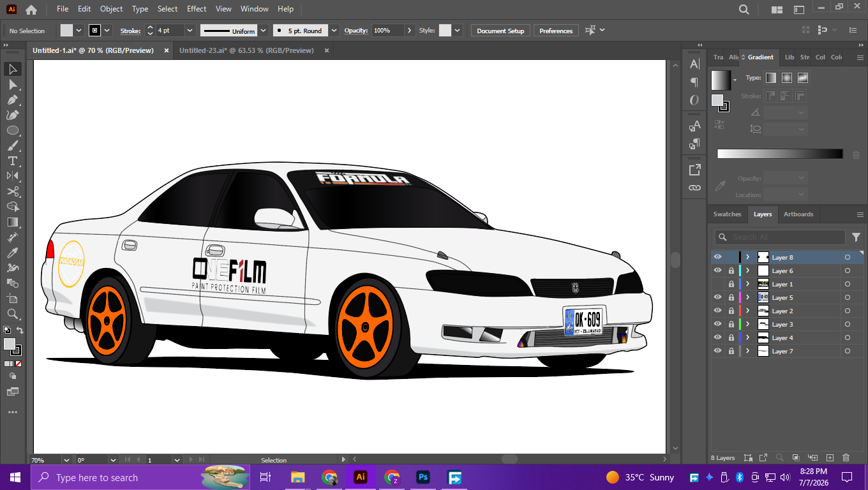Image resolution: width=868 pixels, height=490 pixels.
Task: Switch to the Swatches tab
Action: pos(727,214)
